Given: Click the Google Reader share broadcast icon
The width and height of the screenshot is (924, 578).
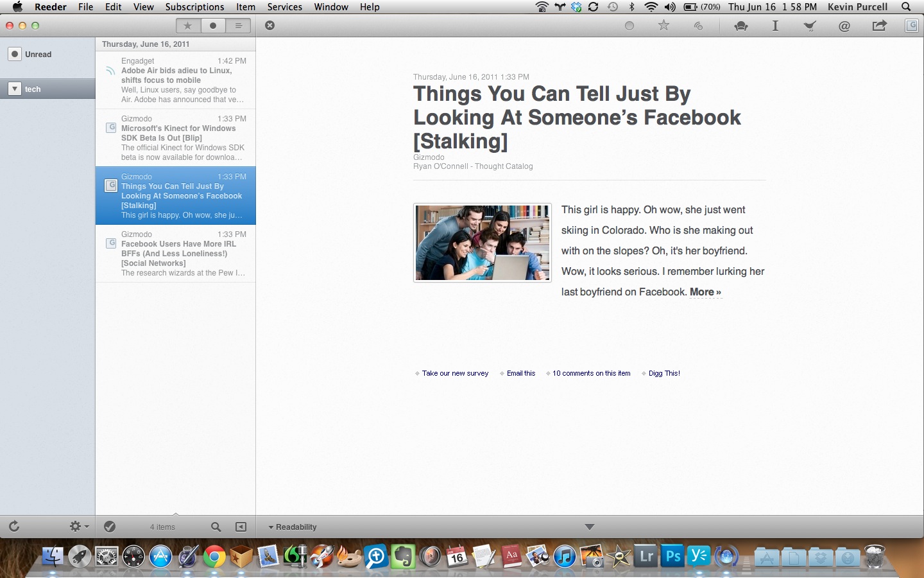Looking at the screenshot, I should (698, 26).
